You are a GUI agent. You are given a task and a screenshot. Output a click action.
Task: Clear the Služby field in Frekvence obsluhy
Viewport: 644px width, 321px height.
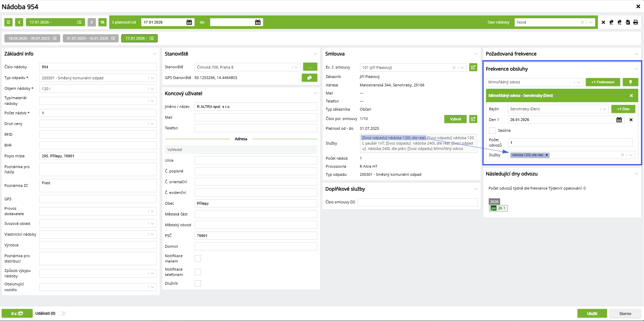pos(622,155)
